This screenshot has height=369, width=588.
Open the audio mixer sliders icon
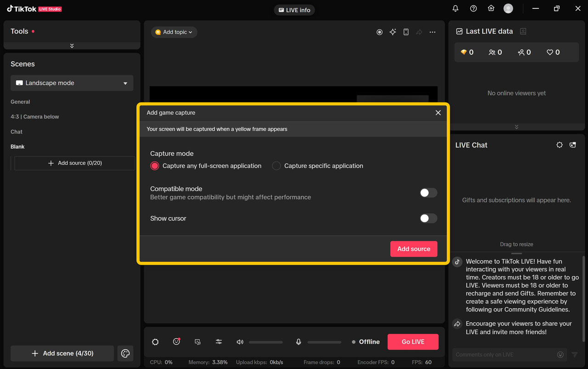coord(219,342)
